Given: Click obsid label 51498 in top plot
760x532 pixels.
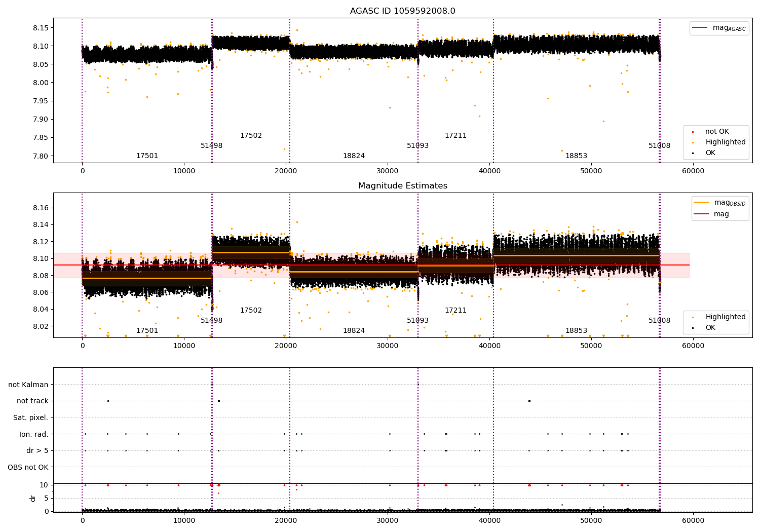Looking at the screenshot, I should click(212, 146).
